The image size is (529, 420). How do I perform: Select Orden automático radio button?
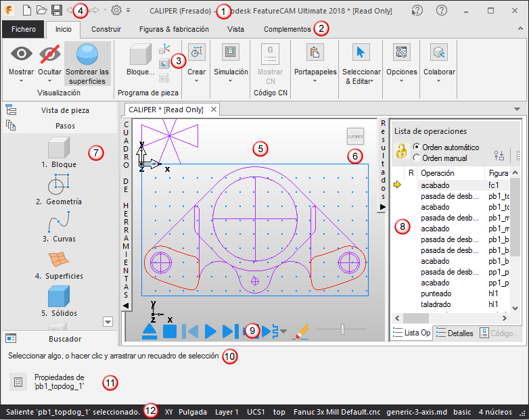pos(417,147)
